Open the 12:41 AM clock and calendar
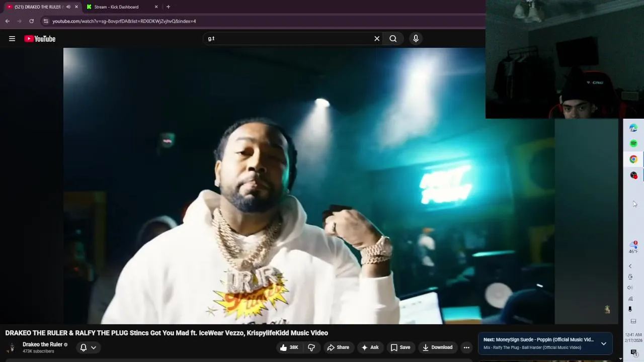 coord(633,337)
